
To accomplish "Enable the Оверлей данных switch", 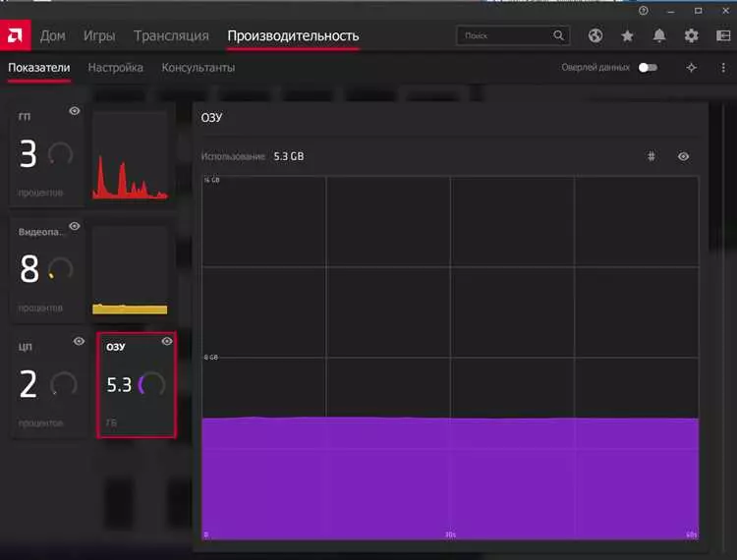I will [x=648, y=68].
